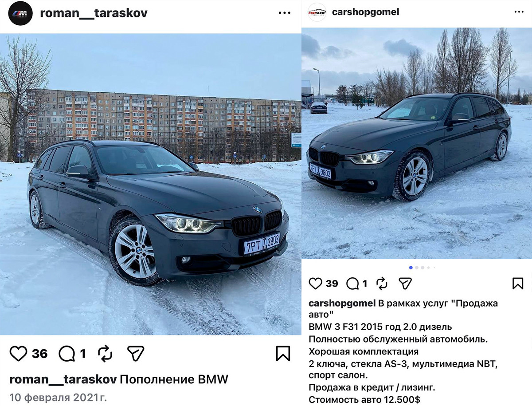
Task: Select second carousel dot on carshopgomel post
Action: pos(417,268)
